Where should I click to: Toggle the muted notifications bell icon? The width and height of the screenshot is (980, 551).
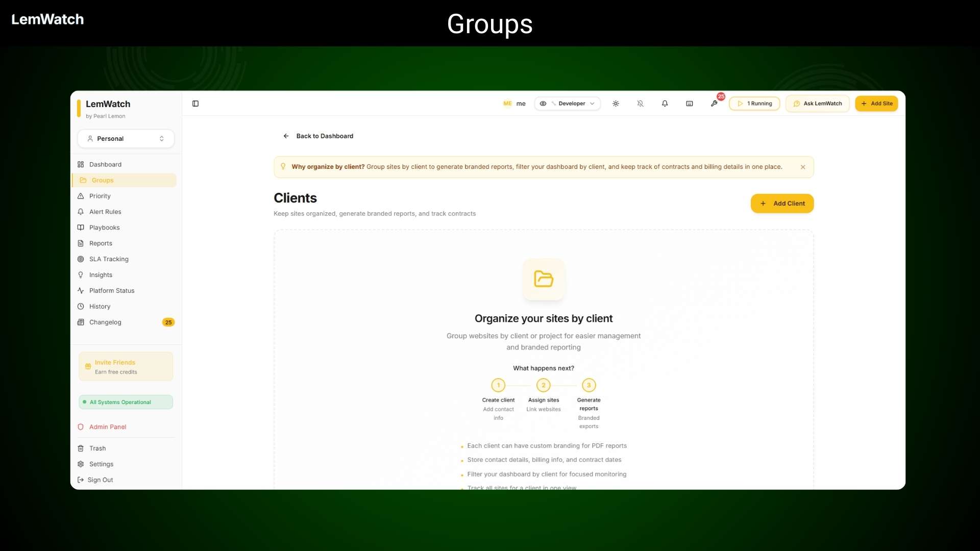tap(640, 104)
